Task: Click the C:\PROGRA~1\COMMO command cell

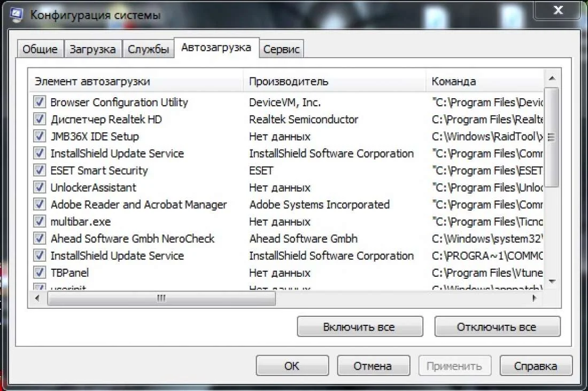Action: click(x=487, y=256)
